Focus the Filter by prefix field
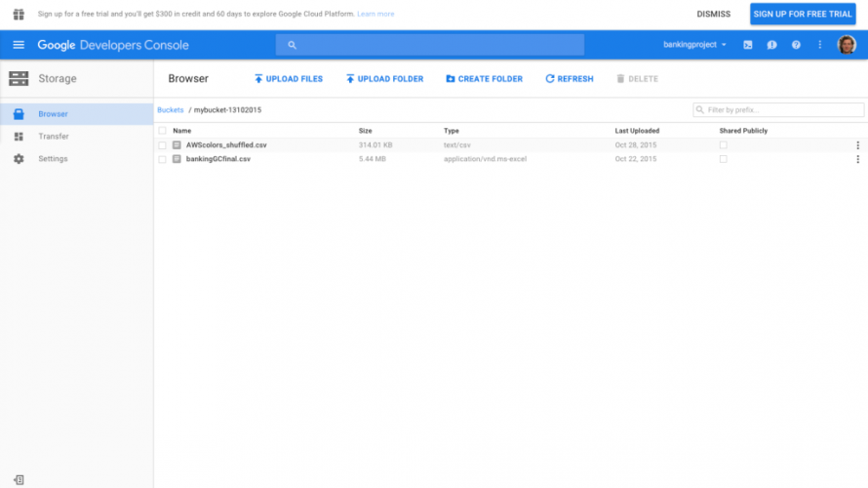The height and width of the screenshot is (488, 868). tap(777, 109)
